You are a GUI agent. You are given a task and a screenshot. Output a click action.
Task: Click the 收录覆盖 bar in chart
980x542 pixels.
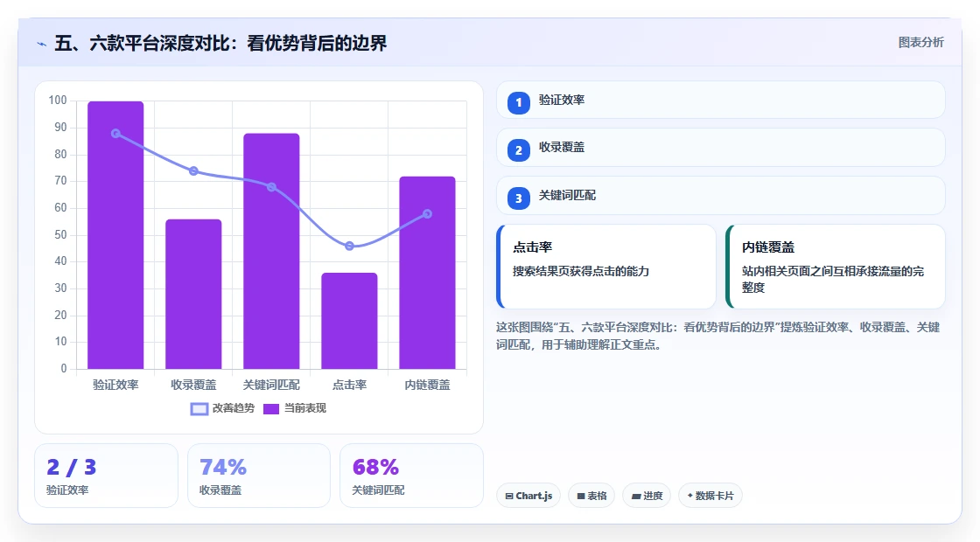click(193, 294)
